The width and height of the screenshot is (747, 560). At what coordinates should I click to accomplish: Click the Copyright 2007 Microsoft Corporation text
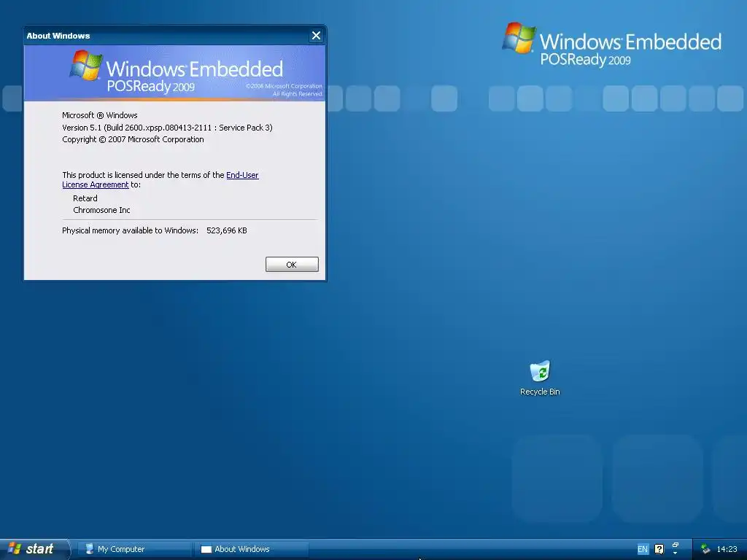133,139
